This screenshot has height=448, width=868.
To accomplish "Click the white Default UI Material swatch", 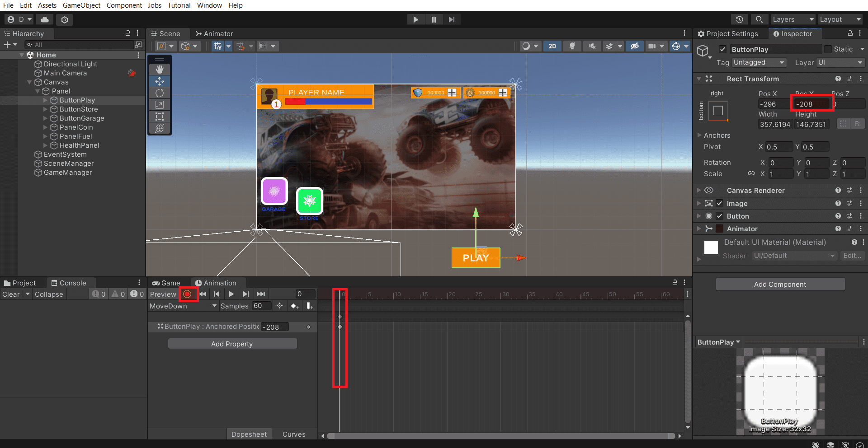I will coord(711,247).
